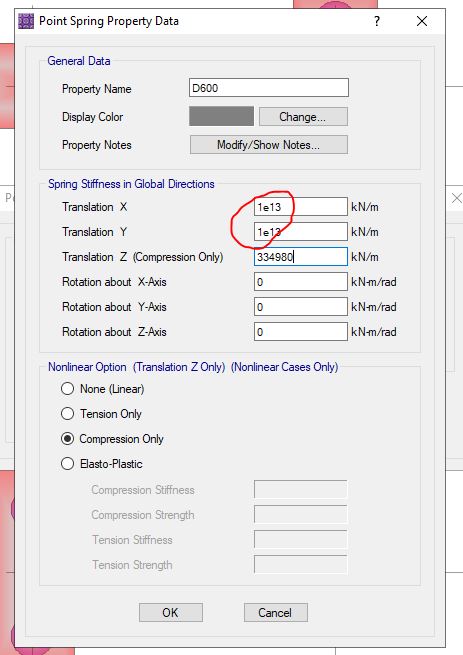Select the Tension Only option
The width and height of the screenshot is (463, 655).
67,414
